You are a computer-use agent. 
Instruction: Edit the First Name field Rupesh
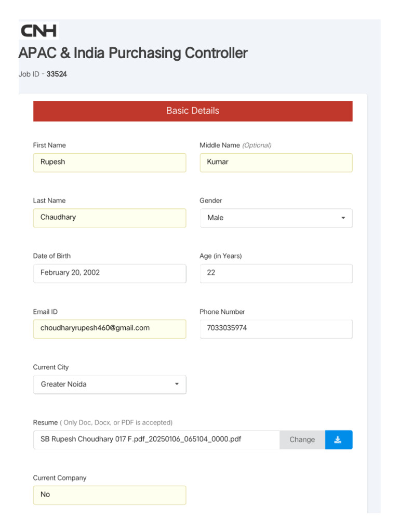pos(110,163)
